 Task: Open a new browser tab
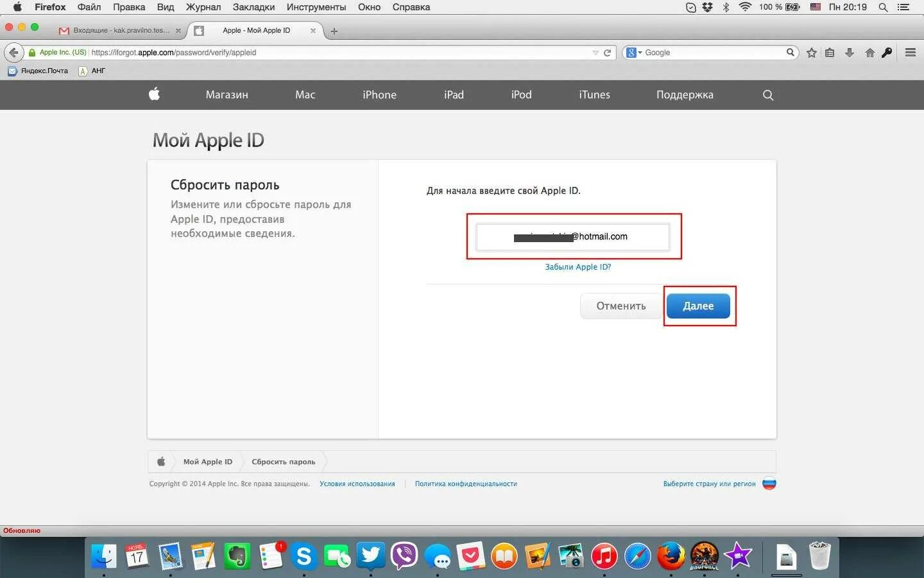334,31
